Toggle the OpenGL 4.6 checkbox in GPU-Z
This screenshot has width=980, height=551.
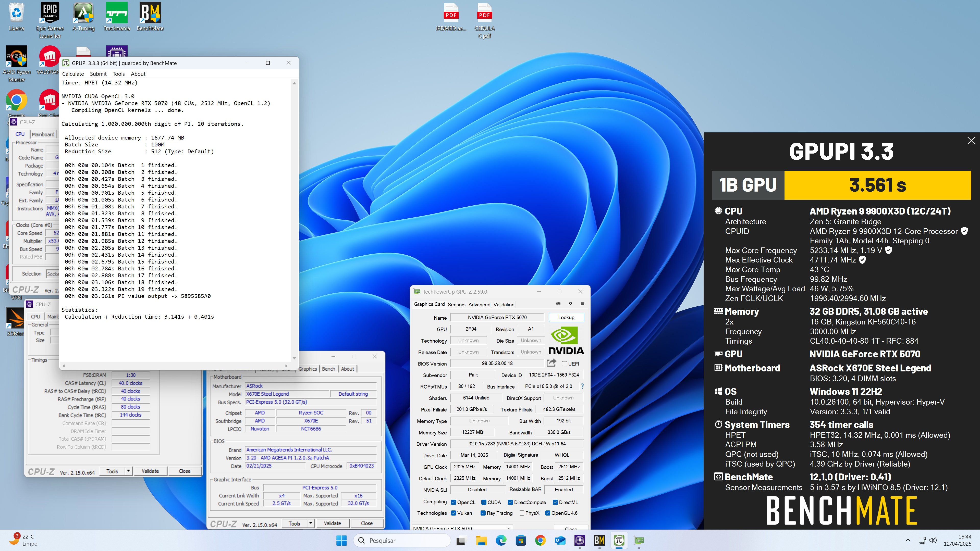click(x=548, y=513)
